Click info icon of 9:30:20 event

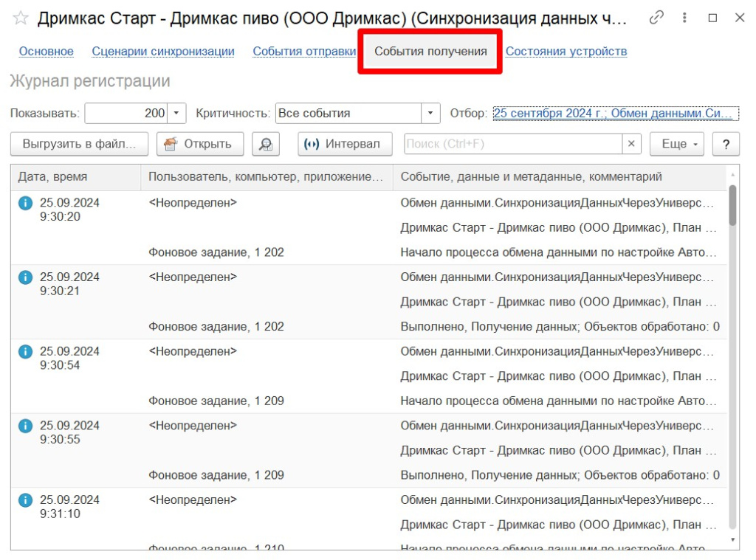[x=25, y=203]
